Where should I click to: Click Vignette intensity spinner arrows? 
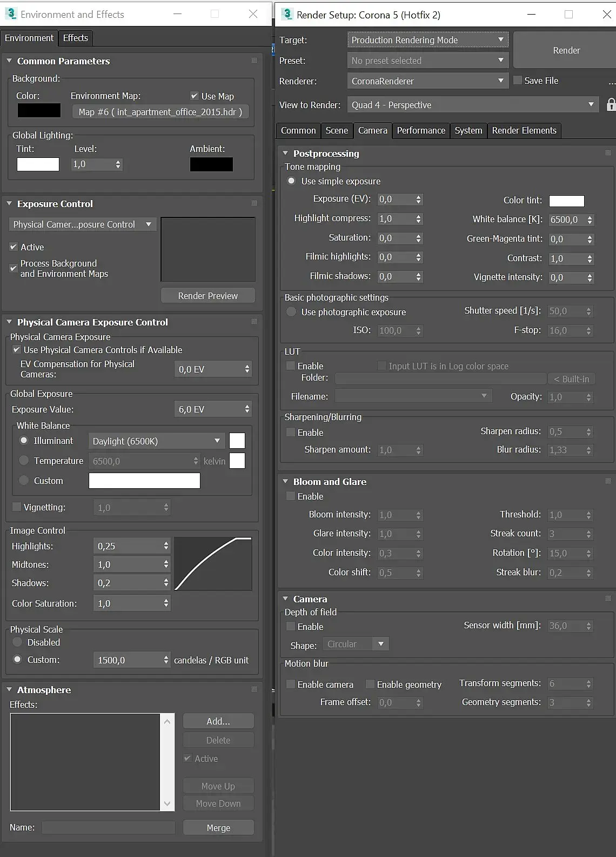[590, 278]
